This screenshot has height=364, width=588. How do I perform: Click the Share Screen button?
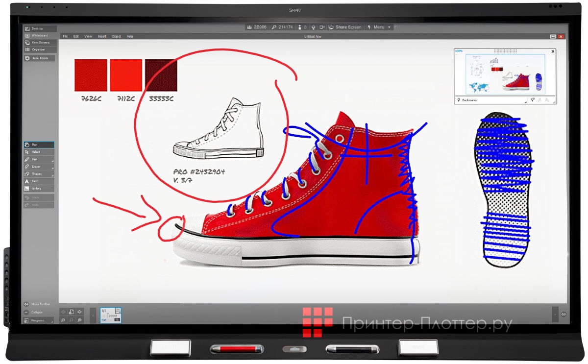coord(345,27)
